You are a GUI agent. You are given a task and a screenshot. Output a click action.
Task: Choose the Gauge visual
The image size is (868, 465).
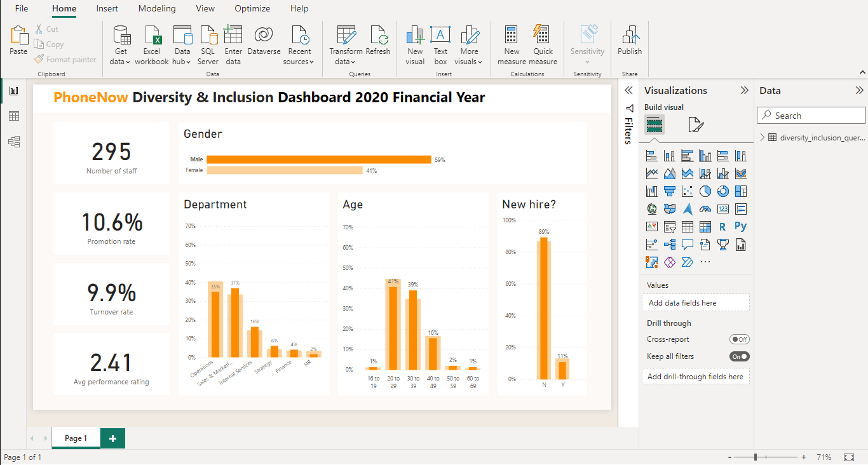click(x=705, y=209)
